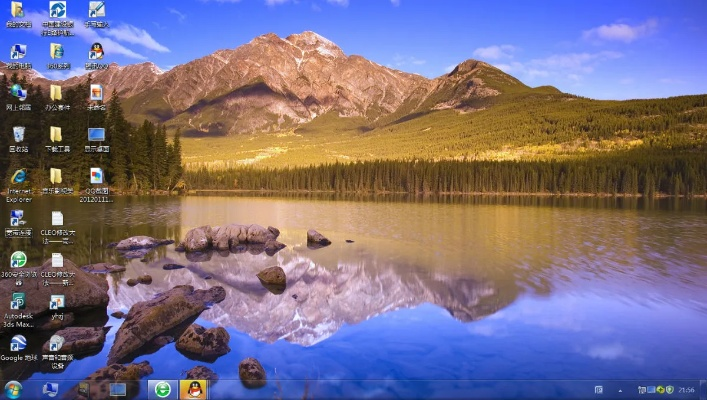Click the 网上邻居 network icon
The image size is (707, 400).
(x=18, y=93)
